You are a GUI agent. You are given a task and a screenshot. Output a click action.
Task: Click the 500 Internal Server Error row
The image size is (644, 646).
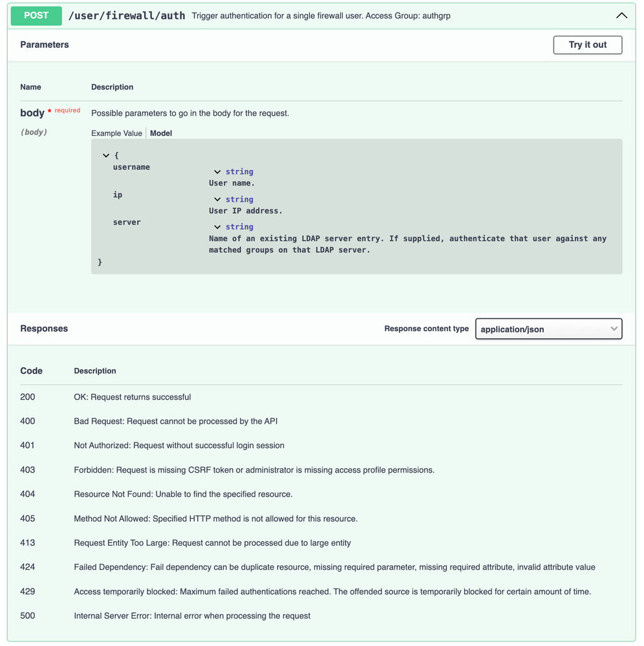(x=192, y=616)
